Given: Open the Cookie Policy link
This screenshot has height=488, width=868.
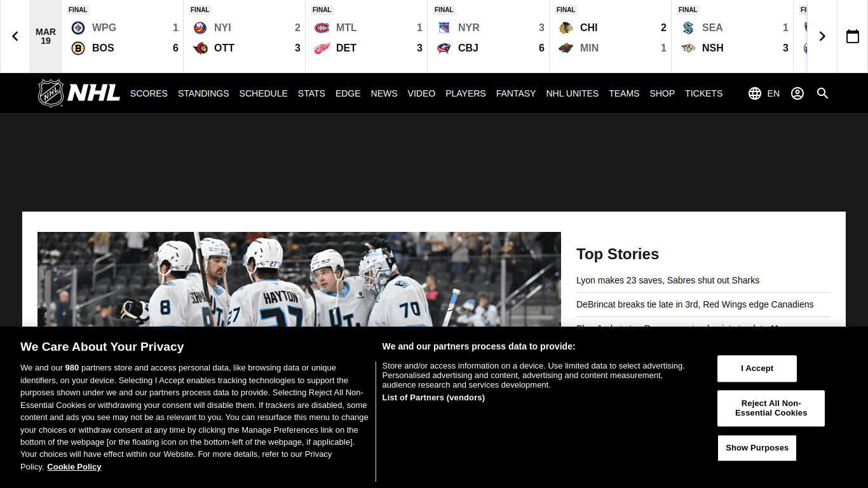Looking at the screenshot, I should point(74,466).
